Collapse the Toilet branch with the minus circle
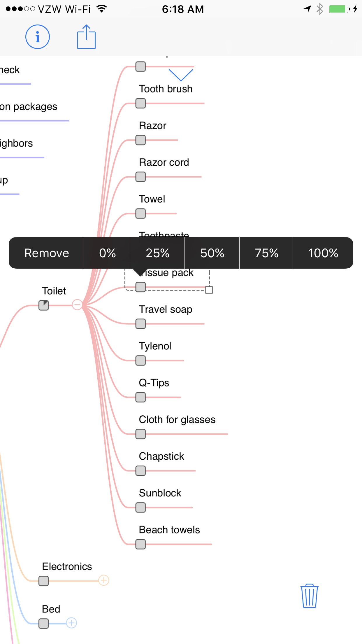This screenshot has width=362, height=644. [77, 305]
